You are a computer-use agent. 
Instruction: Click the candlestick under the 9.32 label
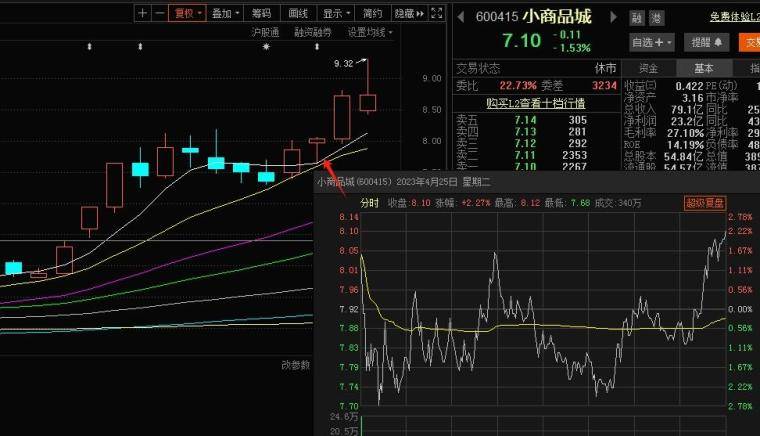(368, 103)
